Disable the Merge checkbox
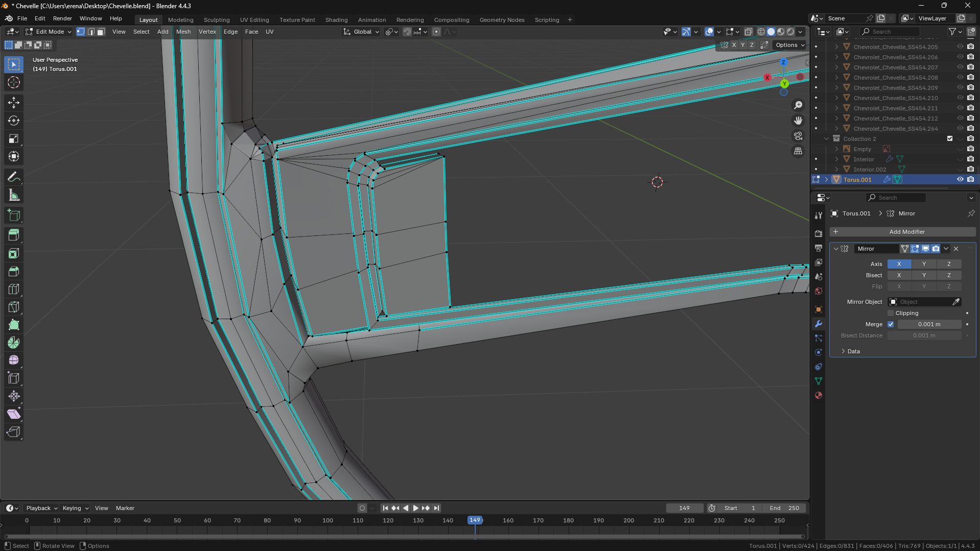Viewport: 980px width, 551px height. [891, 324]
